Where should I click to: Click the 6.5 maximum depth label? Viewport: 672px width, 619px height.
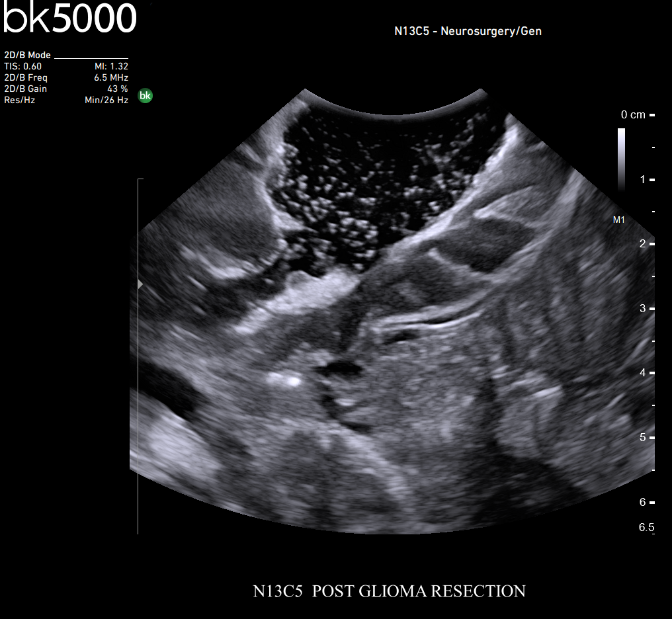(x=646, y=527)
